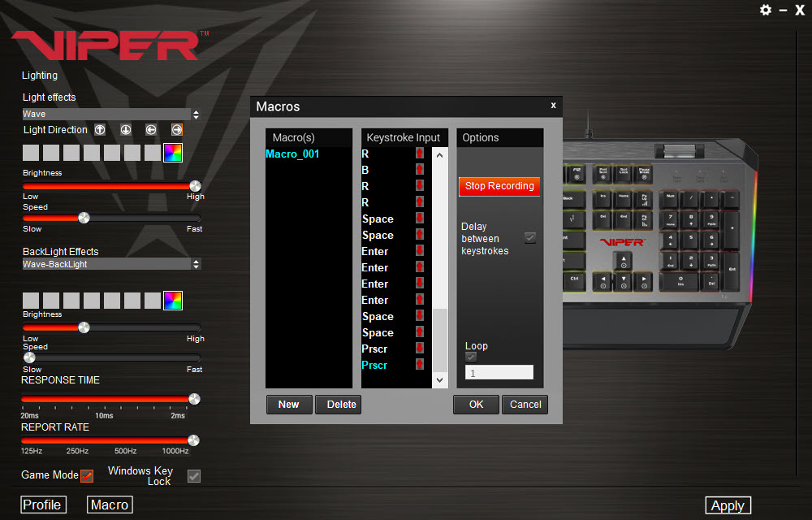Click the BackLight Speed slider handle

29,357
